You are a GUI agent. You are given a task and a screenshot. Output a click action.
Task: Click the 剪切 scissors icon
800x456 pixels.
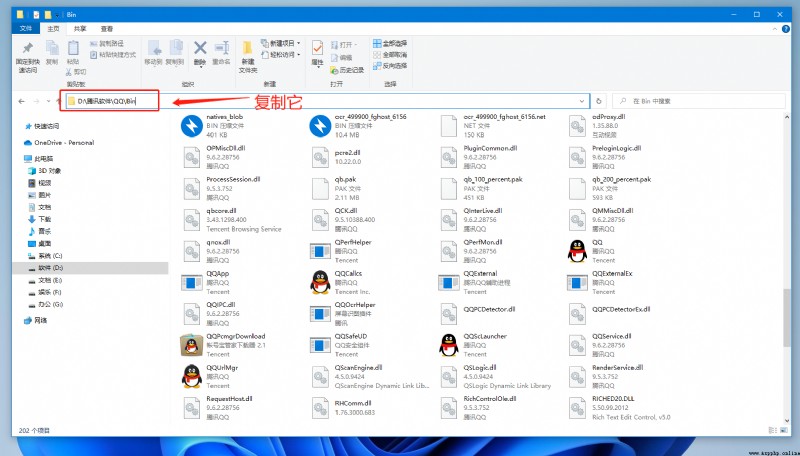click(69, 72)
